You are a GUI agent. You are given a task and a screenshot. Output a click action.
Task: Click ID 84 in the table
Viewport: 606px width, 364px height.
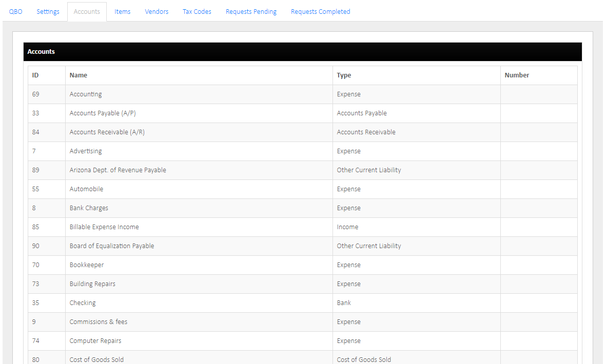pos(35,132)
